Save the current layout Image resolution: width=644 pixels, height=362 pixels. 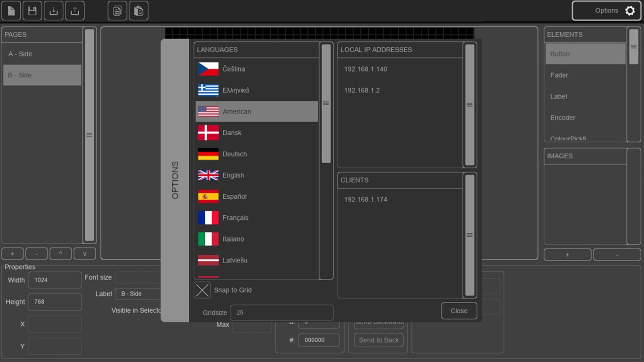pyautogui.click(x=32, y=11)
